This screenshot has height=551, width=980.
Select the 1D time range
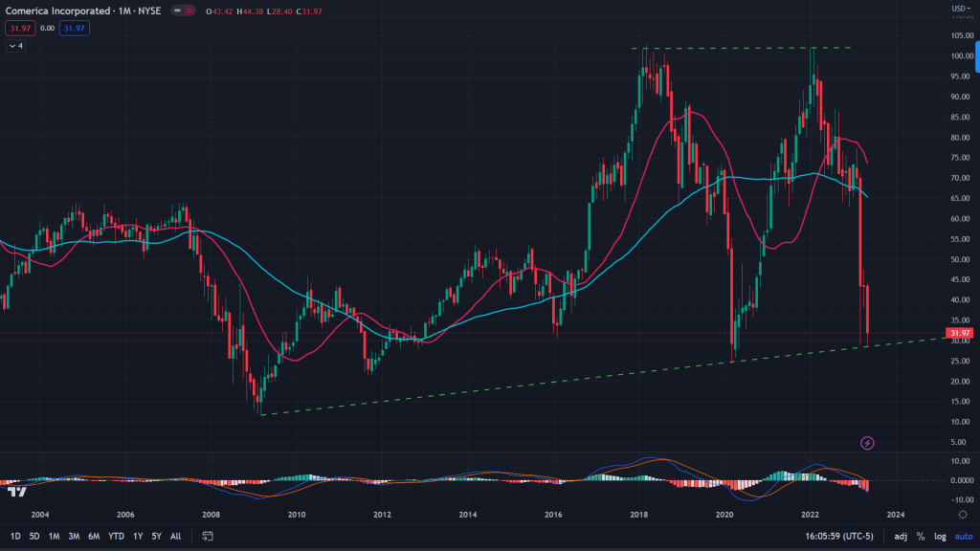click(15, 537)
